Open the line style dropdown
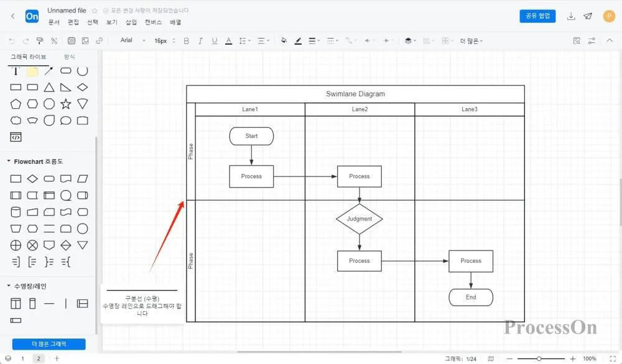622x364 pixels. (x=332, y=41)
